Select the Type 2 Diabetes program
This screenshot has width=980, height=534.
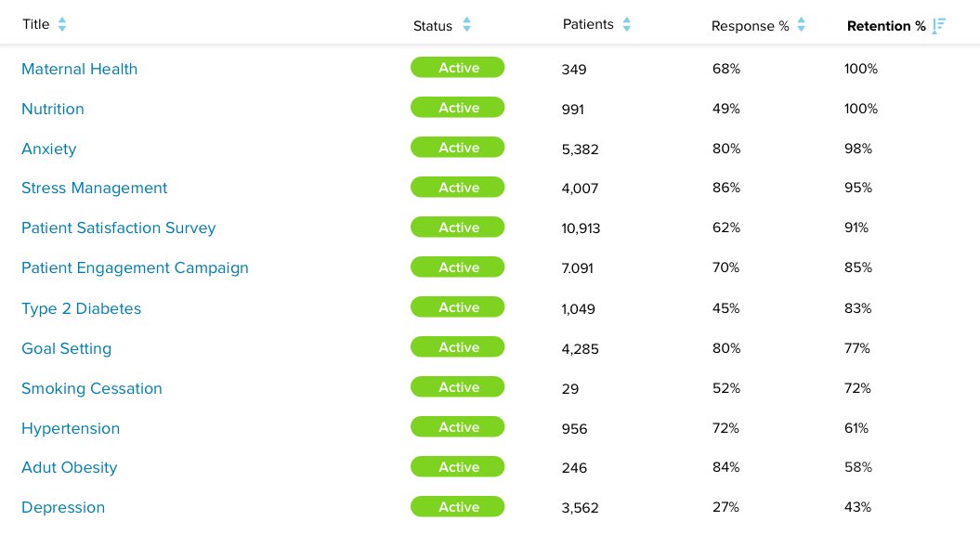pyautogui.click(x=81, y=308)
